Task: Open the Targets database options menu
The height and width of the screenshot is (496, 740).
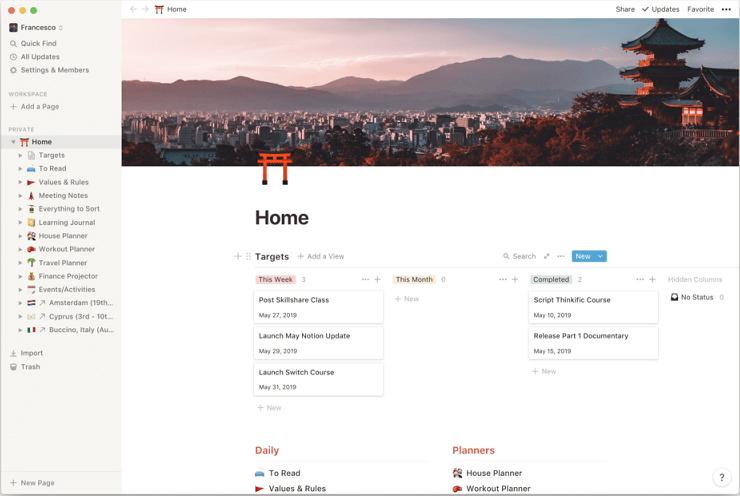Action: pyautogui.click(x=561, y=256)
